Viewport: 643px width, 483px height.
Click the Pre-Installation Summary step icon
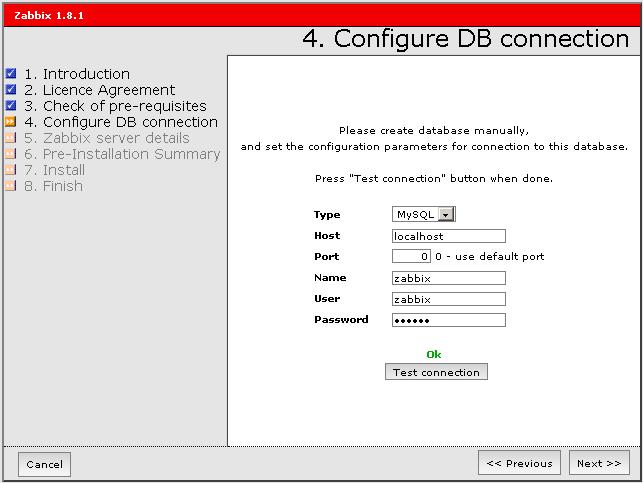click(10, 154)
